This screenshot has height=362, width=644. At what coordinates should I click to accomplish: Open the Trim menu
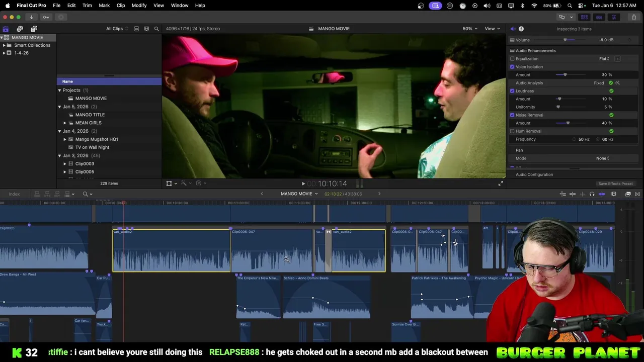tap(87, 5)
